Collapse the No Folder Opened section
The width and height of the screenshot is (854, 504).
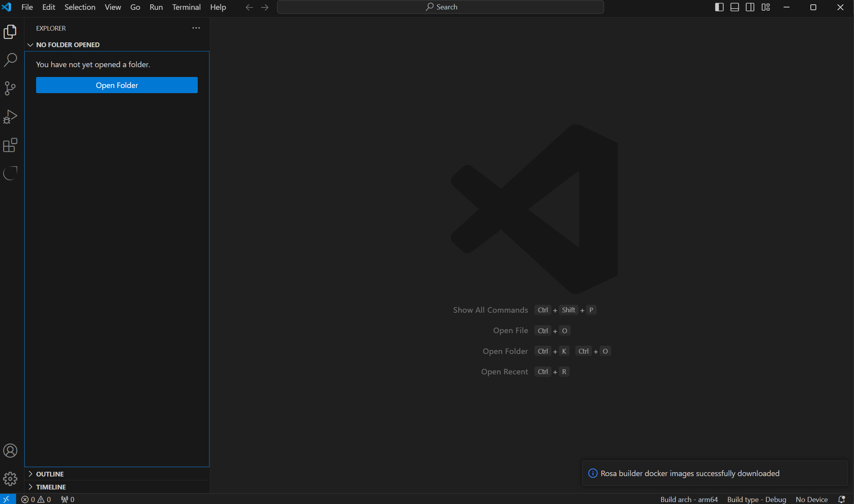pos(67,45)
